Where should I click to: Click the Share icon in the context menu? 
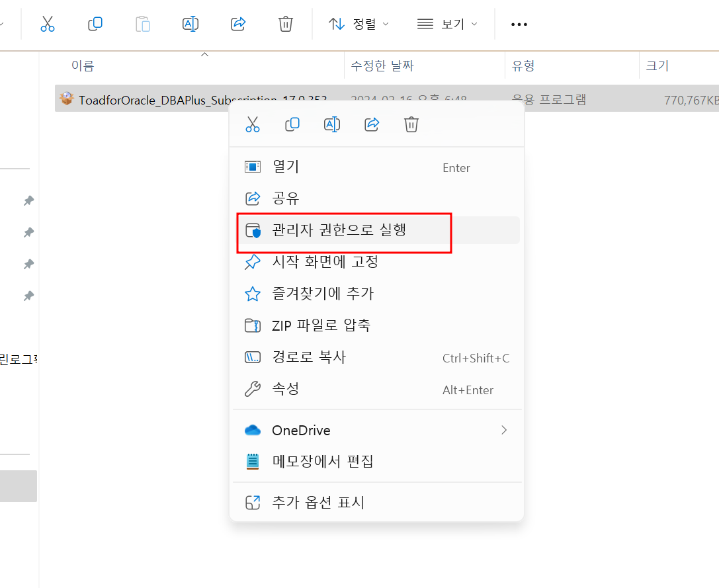click(372, 124)
